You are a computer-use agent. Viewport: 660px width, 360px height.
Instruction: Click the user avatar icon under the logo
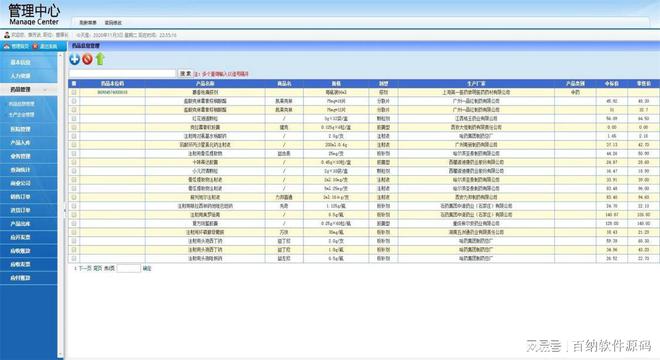tap(7, 35)
